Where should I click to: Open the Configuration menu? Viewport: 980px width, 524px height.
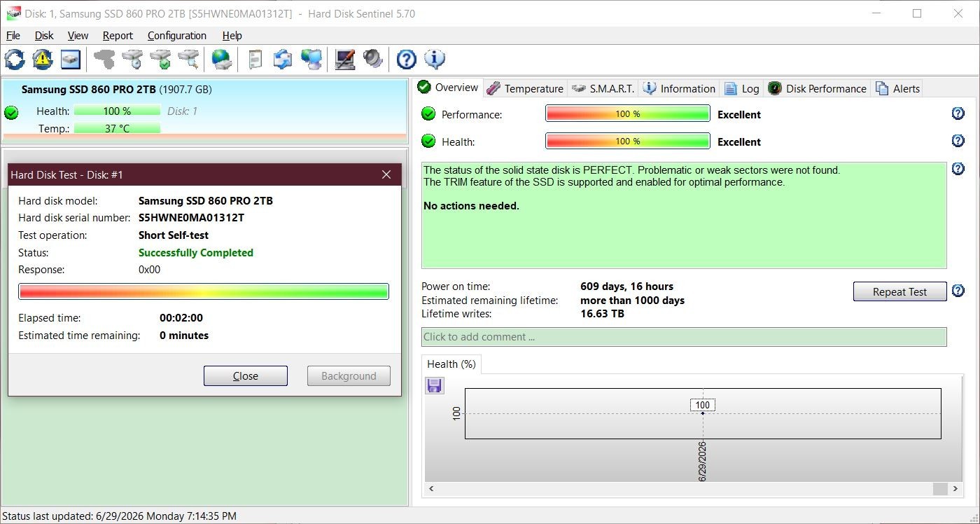[x=177, y=36]
